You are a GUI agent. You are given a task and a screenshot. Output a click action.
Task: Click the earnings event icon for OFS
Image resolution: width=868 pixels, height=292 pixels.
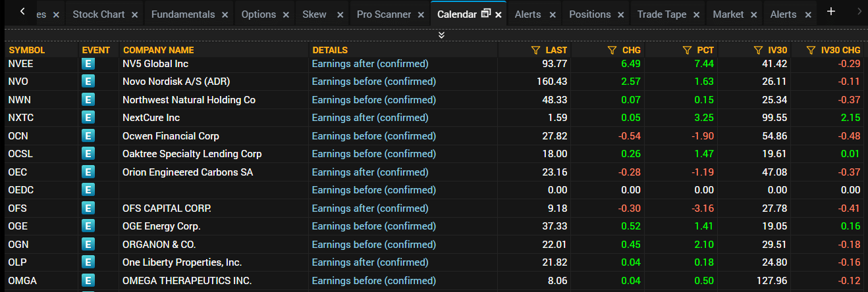tap(88, 208)
